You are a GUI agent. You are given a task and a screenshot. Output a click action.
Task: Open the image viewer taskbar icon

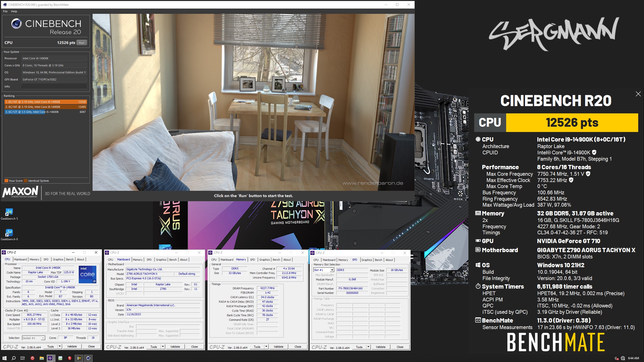(x=60, y=358)
